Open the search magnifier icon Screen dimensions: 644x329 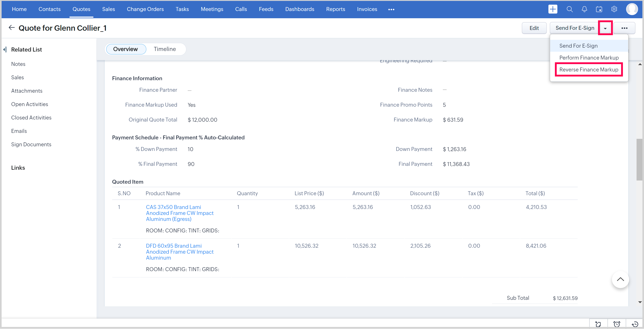[570, 9]
